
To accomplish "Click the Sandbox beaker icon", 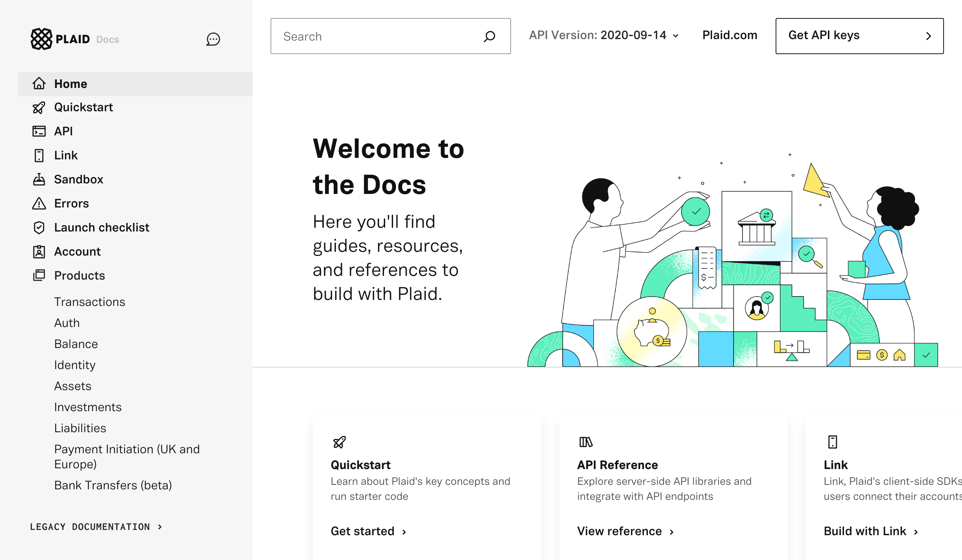I will pyautogui.click(x=39, y=179).
